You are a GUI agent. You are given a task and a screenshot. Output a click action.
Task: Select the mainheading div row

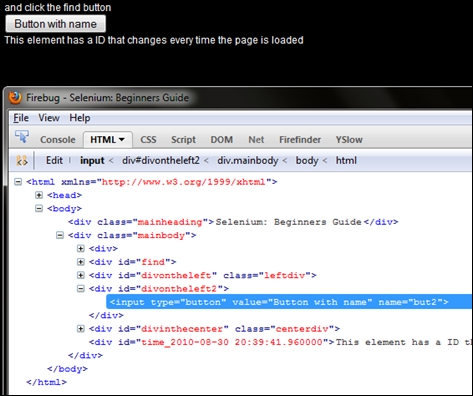(233, 222)
